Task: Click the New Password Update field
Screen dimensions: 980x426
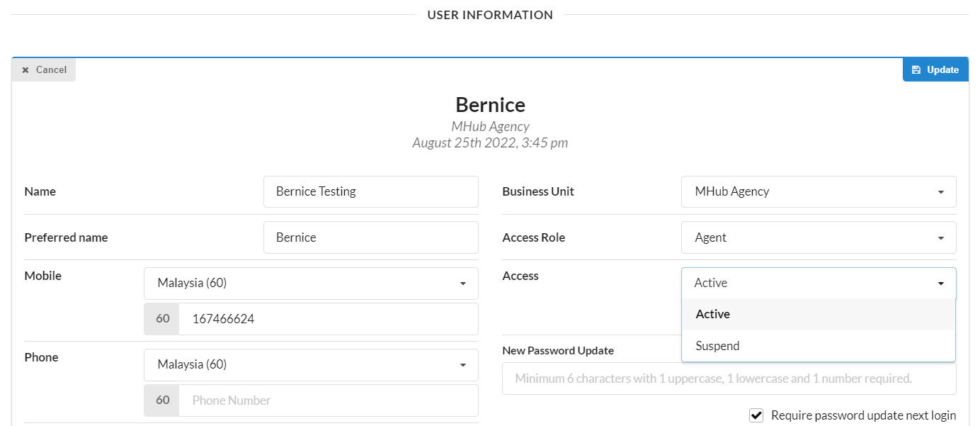Action: point(729,379)
